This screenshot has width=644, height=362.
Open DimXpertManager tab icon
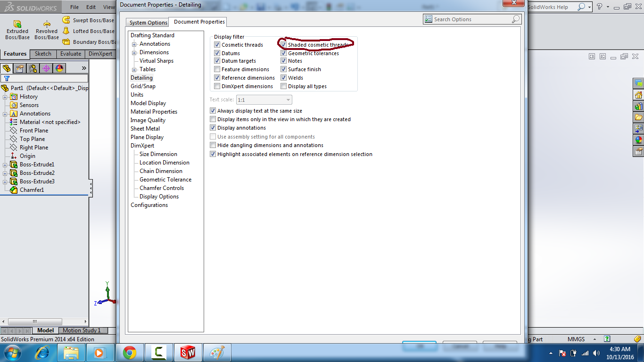[46, 68]
